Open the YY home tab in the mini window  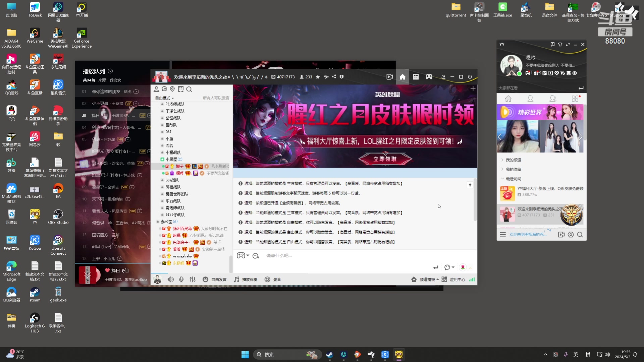click(x=508, y=99)
